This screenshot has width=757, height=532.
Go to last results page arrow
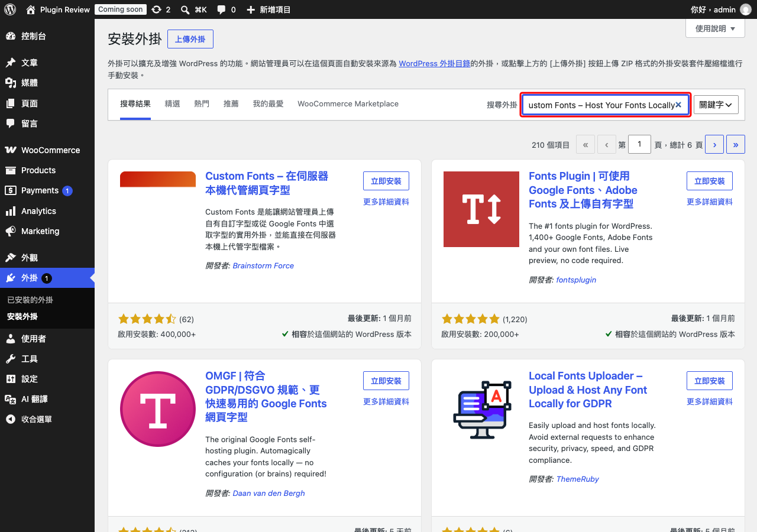(736, 144)
